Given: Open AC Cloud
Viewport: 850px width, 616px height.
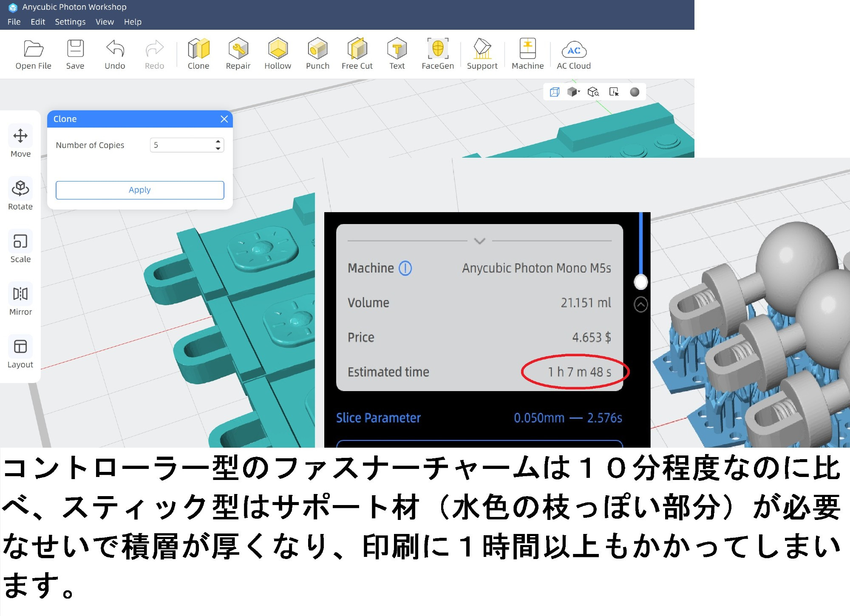Looking at the screenshot, I should pos(574,54).
